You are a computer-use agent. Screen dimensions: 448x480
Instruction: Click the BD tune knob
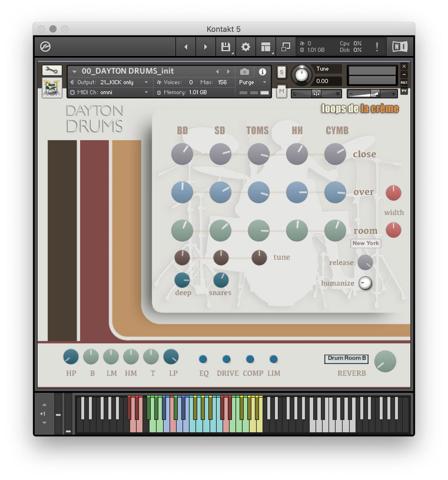tap(182, 258)
